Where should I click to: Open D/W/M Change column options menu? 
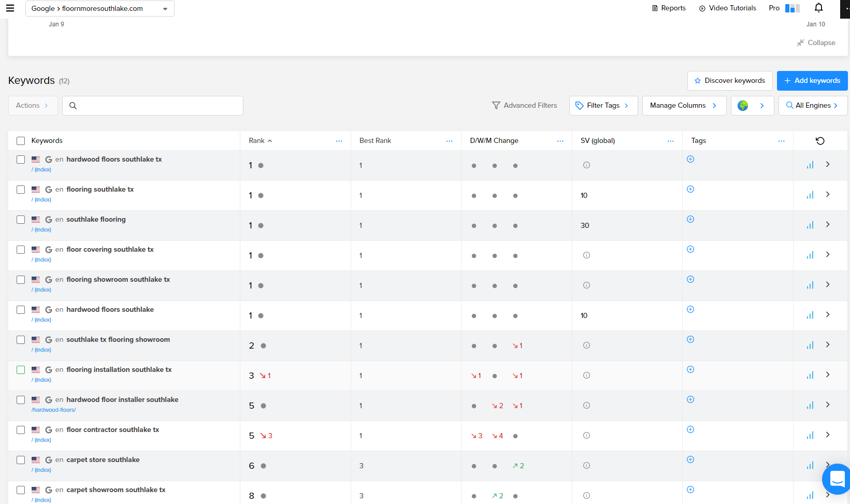pyautogui.click(x=560, y=141)
